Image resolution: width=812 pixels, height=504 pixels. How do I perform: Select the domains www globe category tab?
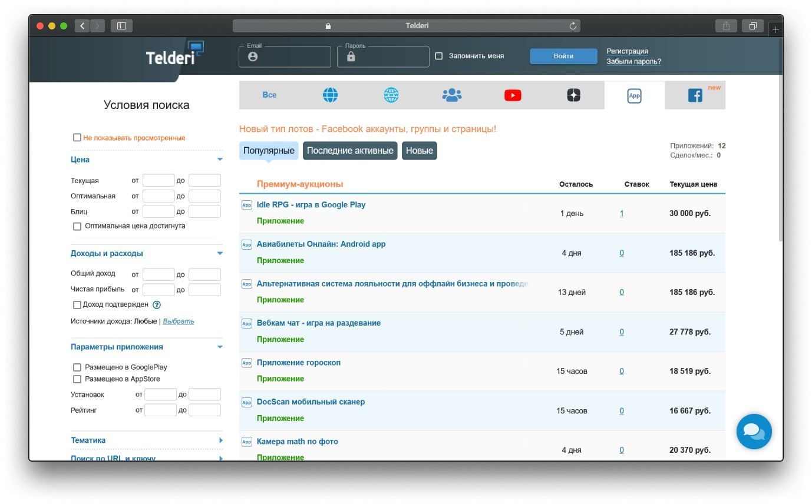tap(391, 95)
